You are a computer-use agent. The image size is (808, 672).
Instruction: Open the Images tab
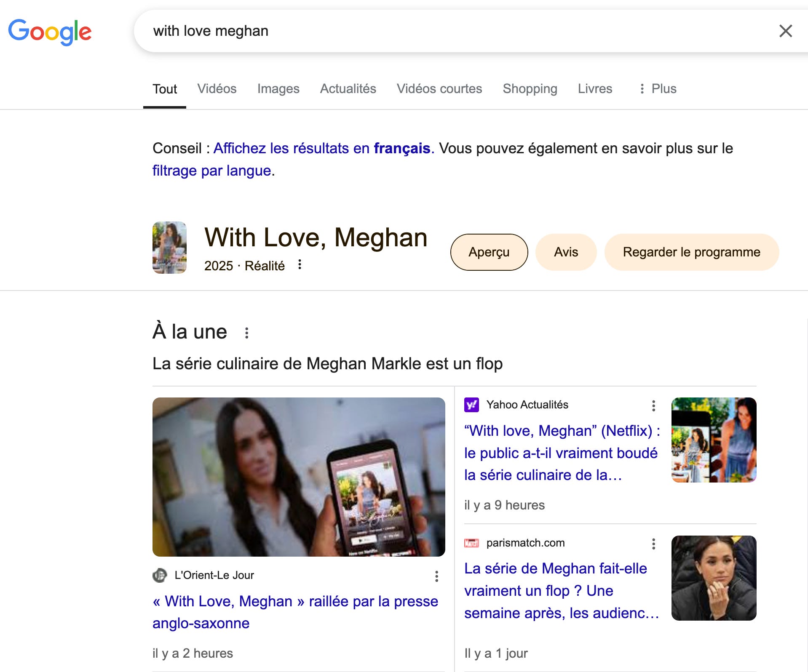click(x=278, y=89)
